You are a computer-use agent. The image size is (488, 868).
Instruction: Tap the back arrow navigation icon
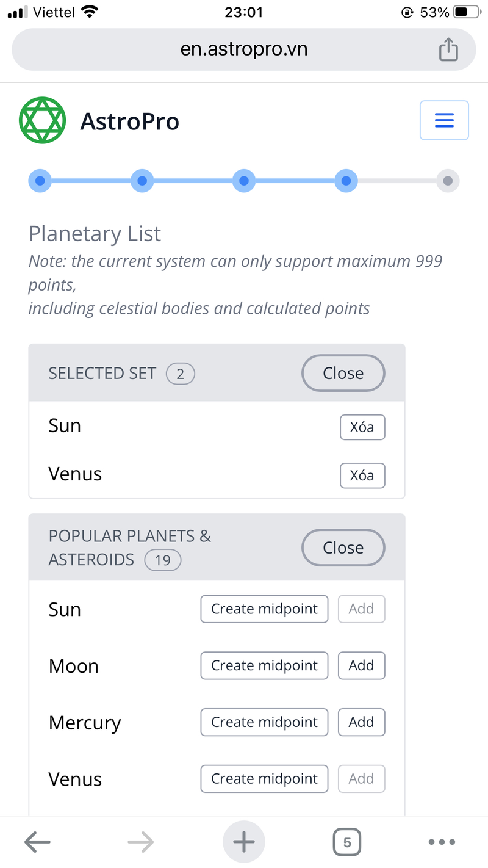point(37,841)
